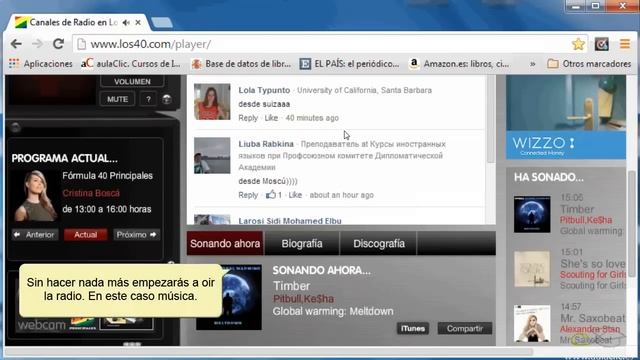
Task: Go back with the browser back arrow
Action: (x=16, y=44)
